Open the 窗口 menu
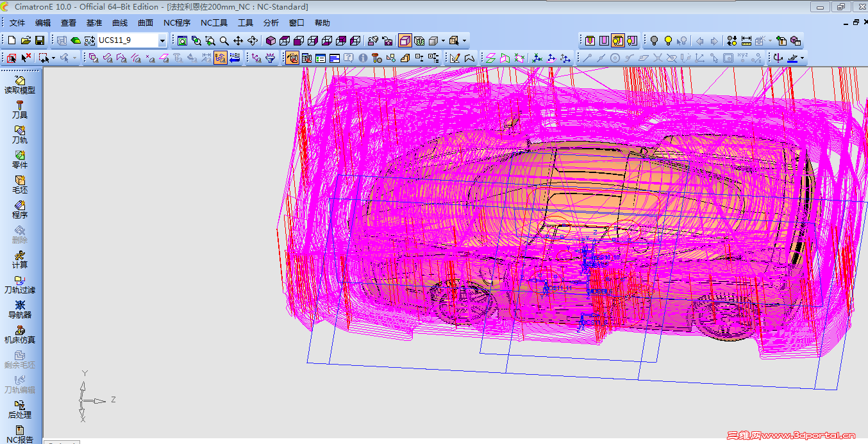The height and width of the screenshot is (444, 868). pos(297,23)
